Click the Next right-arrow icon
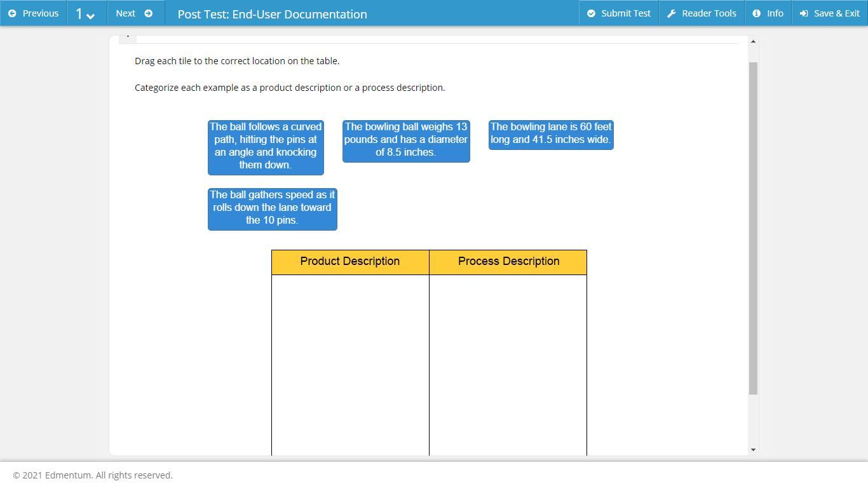The image size is (868, 488). pos(148,13)
